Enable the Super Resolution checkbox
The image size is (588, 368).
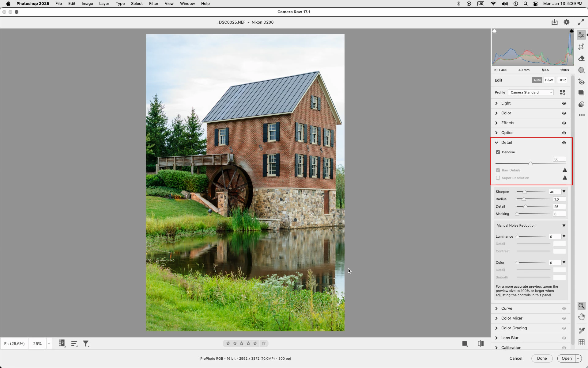[498, 178]
